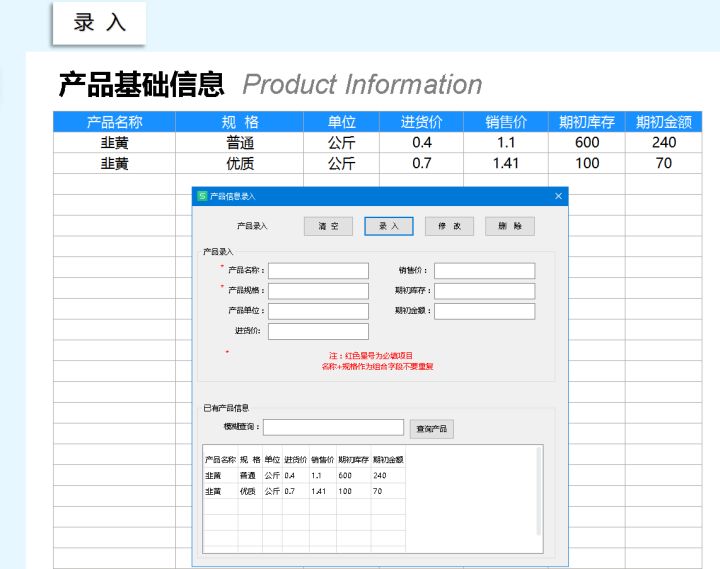The width and height of the screenshot is (720, 569).
Task: Click the spreadsheet 单位 header cell
Action: point(341,122)
